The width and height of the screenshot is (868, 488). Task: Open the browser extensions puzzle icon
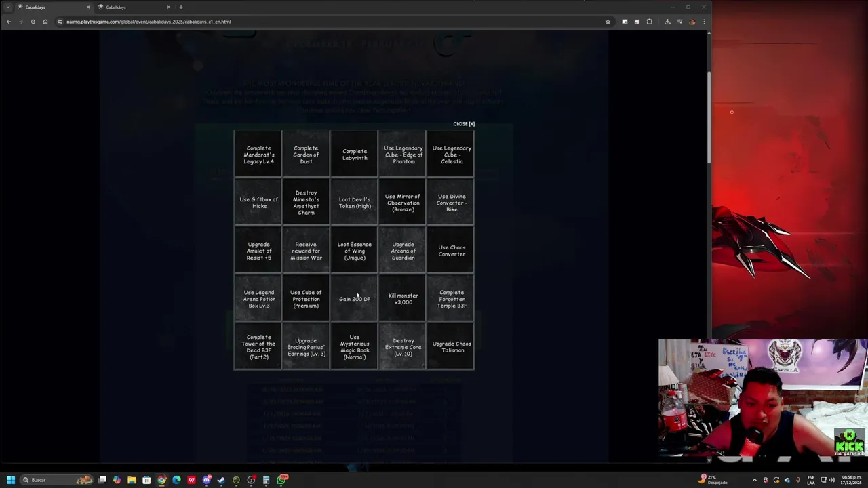(x=649, y=22)
